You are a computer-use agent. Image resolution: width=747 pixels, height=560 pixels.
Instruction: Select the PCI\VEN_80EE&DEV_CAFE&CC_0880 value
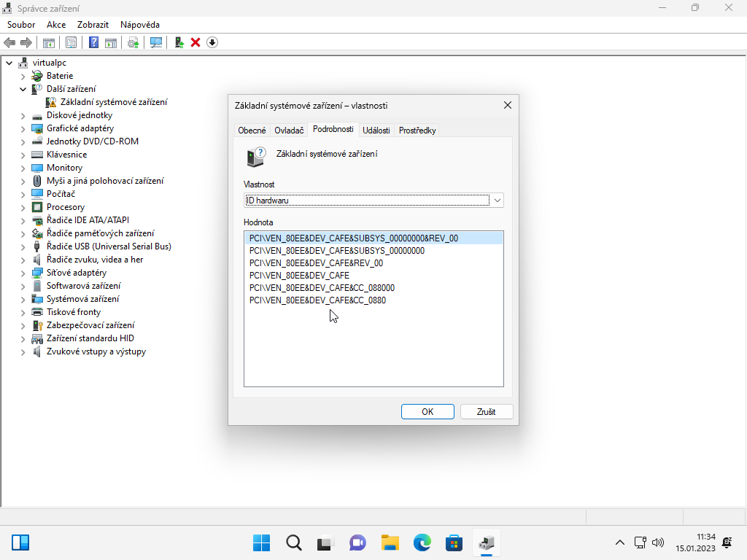click(317, 300)
